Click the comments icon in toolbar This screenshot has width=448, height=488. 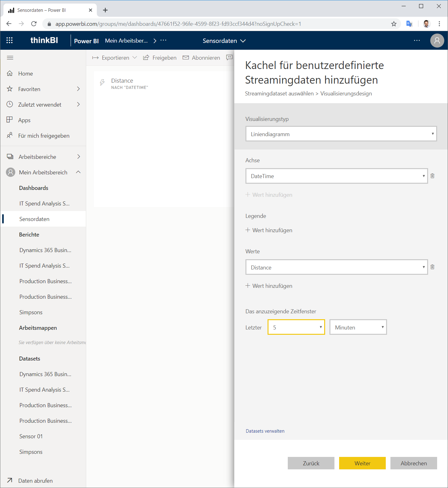(x=229, y=58)
